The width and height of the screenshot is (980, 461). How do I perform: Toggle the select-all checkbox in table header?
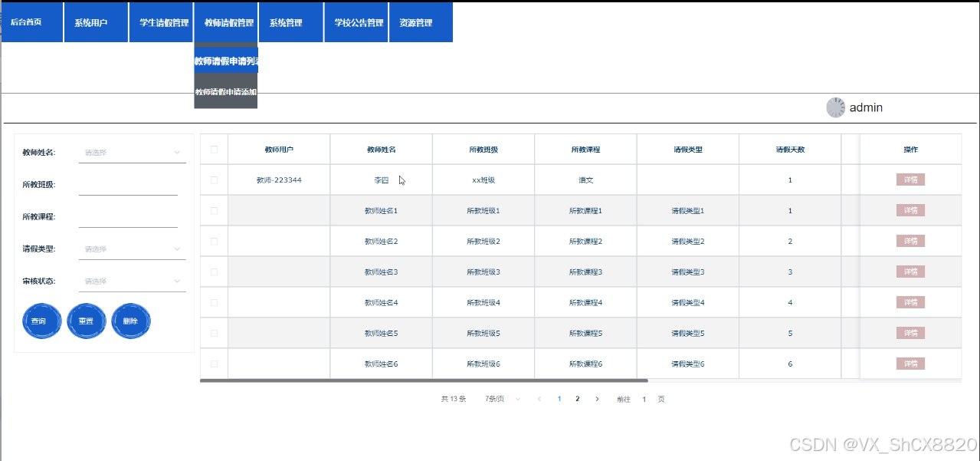(x=215, y=150)
